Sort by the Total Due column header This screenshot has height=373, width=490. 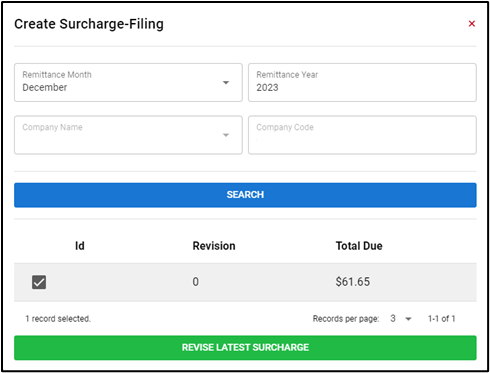(359, 246)
